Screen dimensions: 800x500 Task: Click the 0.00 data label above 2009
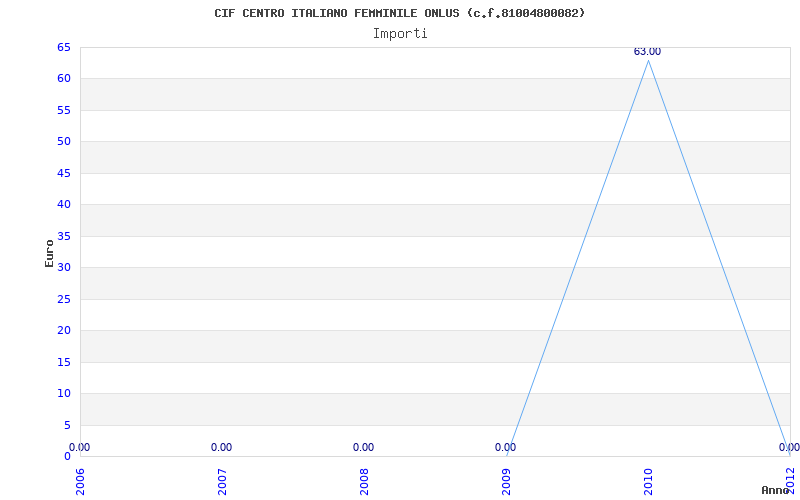[505, 447]
